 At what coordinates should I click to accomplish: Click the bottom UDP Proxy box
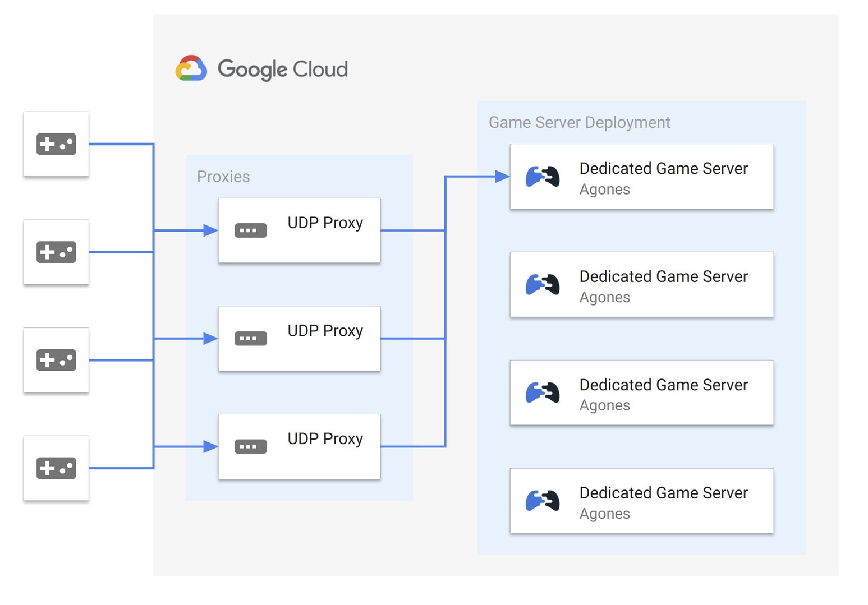298,446
